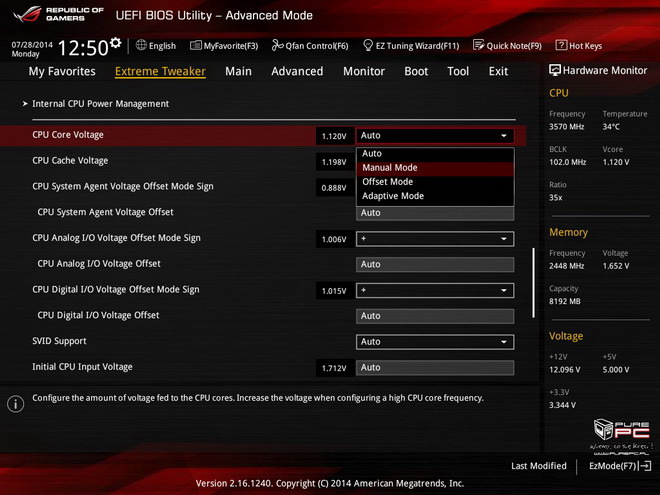This screenshot has height=495, width=660.
Task: Click Initial CPU Input Voltage field
Action: click(435, 367)
